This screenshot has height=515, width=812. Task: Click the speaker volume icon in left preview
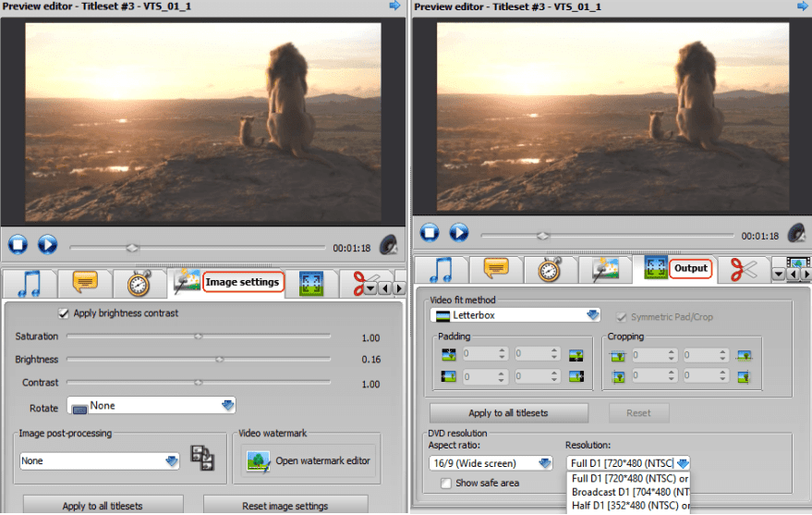point(389,245)
